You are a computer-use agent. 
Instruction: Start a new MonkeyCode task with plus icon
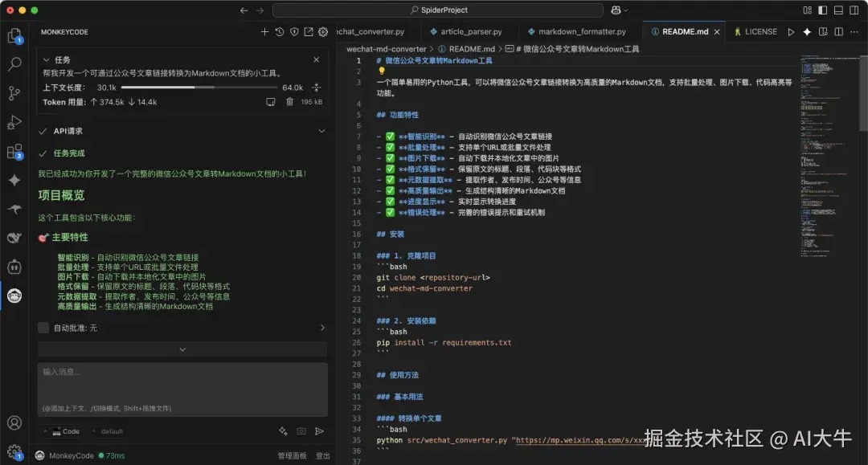click(x=264, y=32)
